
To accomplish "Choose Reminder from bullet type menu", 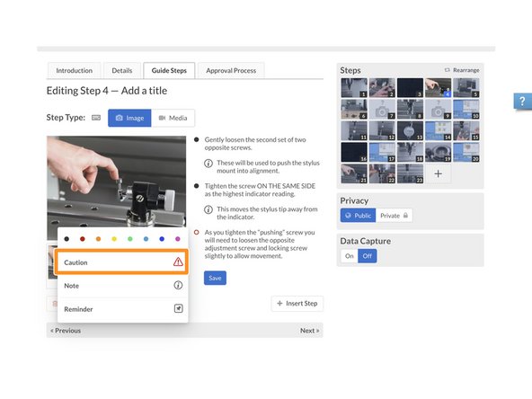I will coord(123,309).
